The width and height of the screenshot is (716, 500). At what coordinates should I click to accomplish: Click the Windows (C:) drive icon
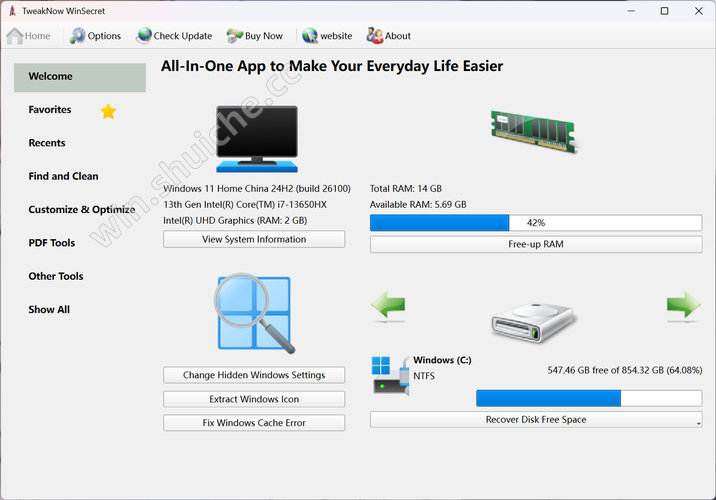point(390,373)
